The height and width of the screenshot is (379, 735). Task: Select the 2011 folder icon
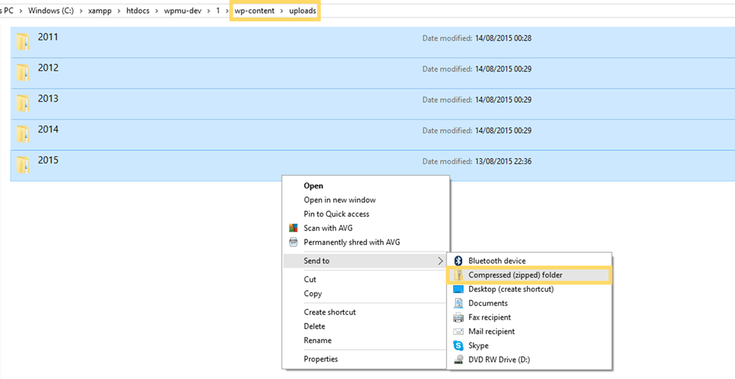23,42
